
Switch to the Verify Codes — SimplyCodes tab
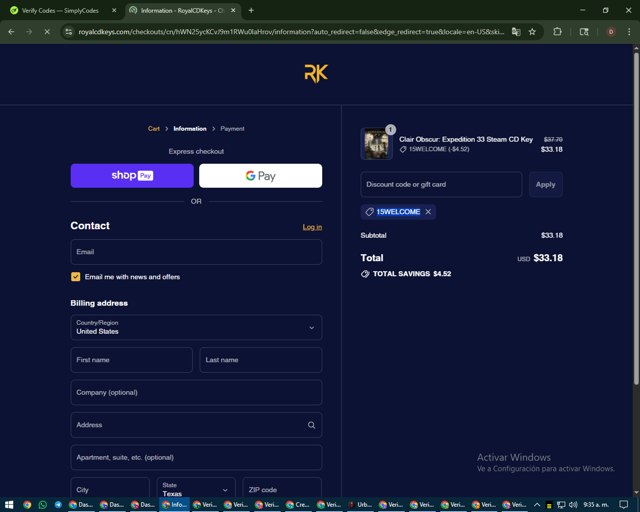click(x=60, y=10)
